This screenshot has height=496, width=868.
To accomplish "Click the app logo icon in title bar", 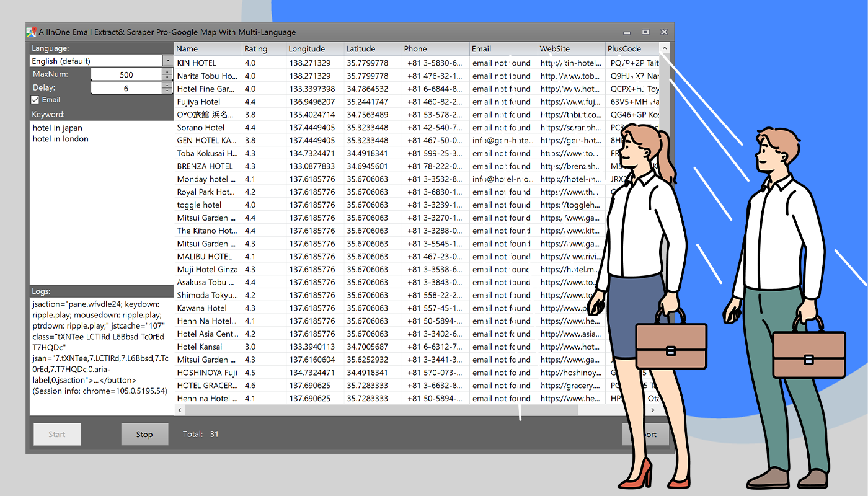I will [x=31, y=32].
